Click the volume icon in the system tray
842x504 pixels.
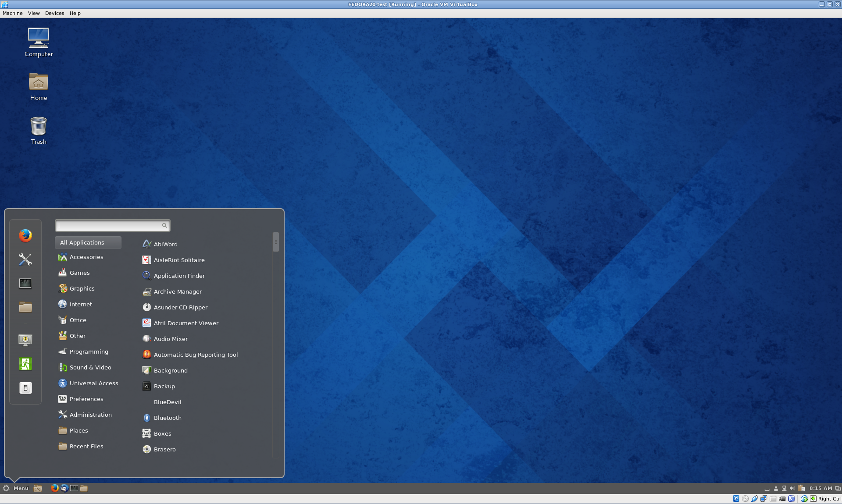coord(792,488)
